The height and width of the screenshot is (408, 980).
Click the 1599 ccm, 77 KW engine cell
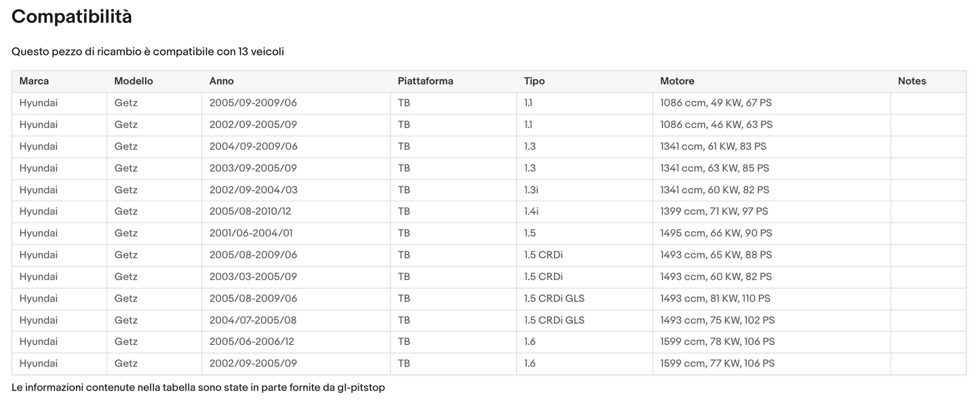[x=717, y=363]
